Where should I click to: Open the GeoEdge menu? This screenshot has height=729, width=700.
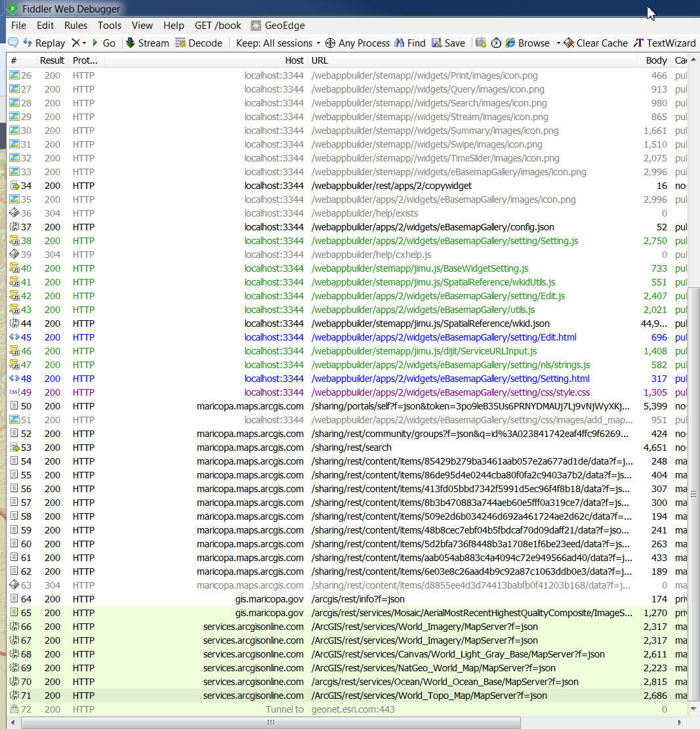tap(278, 26)
